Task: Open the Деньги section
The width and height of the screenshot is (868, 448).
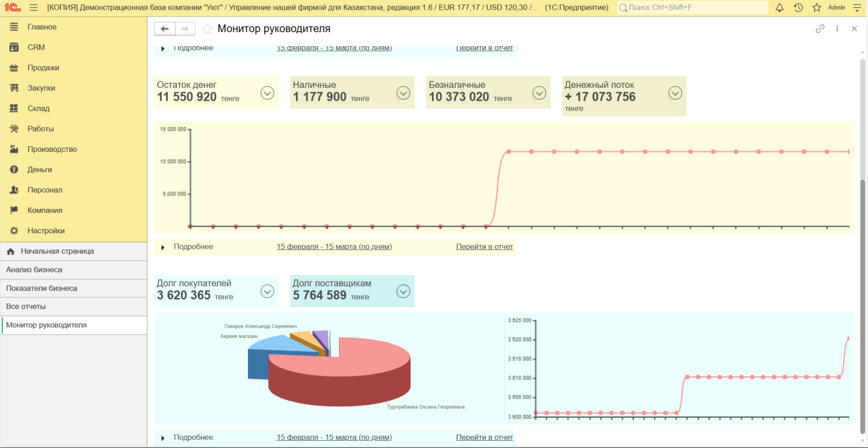Action: point(39,169)
